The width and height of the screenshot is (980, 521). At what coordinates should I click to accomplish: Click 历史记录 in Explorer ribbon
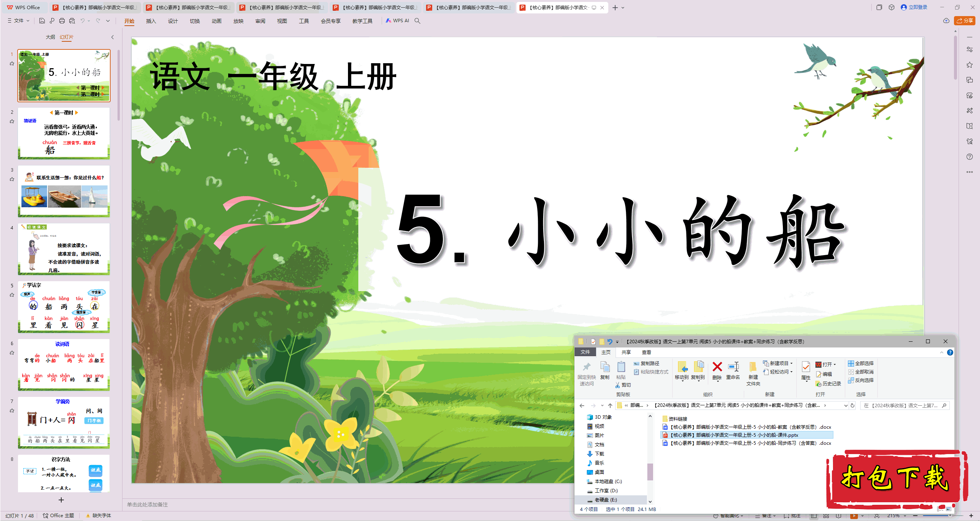[x=828, y=383]
